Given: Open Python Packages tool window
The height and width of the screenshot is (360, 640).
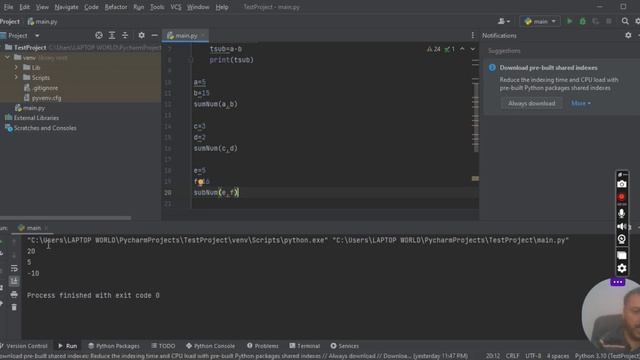Looking at the screenshot, I should point(114,346).
